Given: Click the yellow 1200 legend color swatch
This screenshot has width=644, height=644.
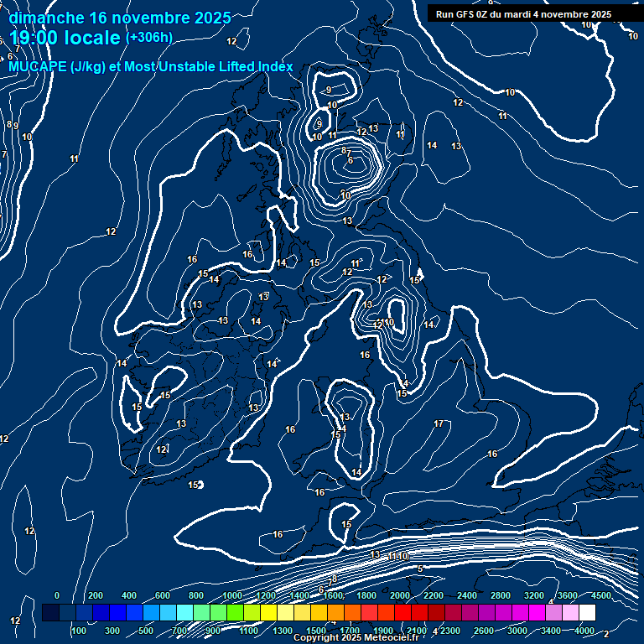Looking at the screenshot, I should coord(267,613).
